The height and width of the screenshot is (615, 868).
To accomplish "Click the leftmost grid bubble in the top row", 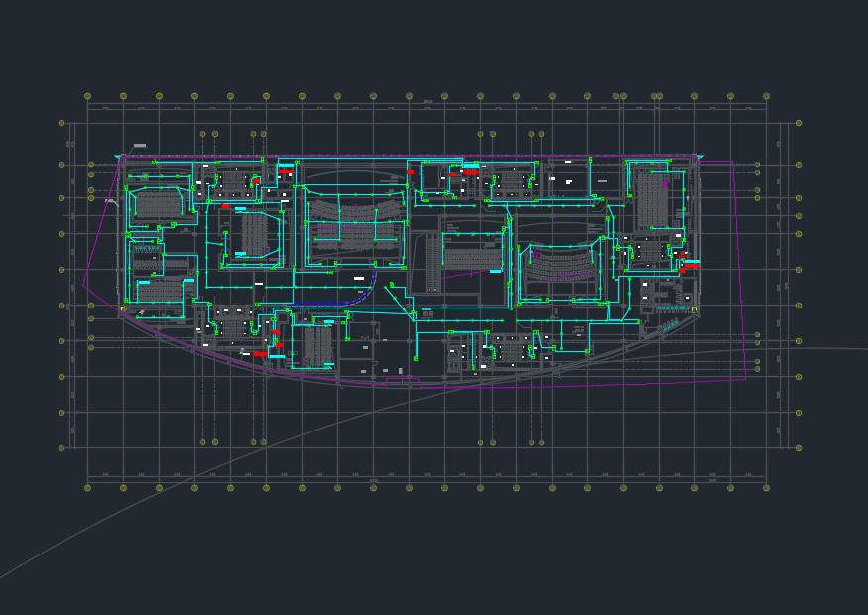I will pyautogui.click(x=87, y=96).
